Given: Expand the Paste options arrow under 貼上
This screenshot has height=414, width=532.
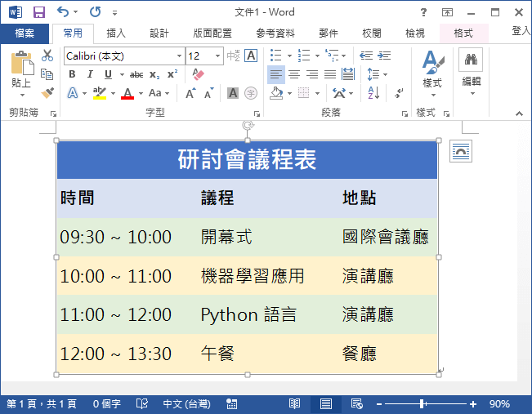Looking at the screenshot, I should click(22, 96).
